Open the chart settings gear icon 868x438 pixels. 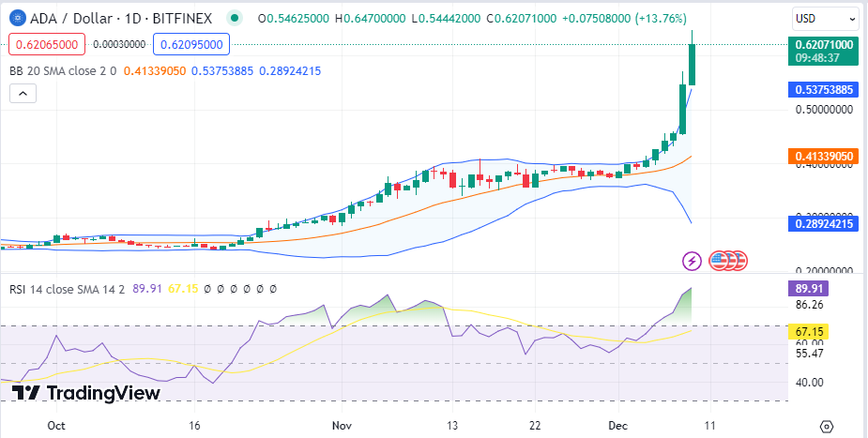pyautogui.click(x=827, y=427)
